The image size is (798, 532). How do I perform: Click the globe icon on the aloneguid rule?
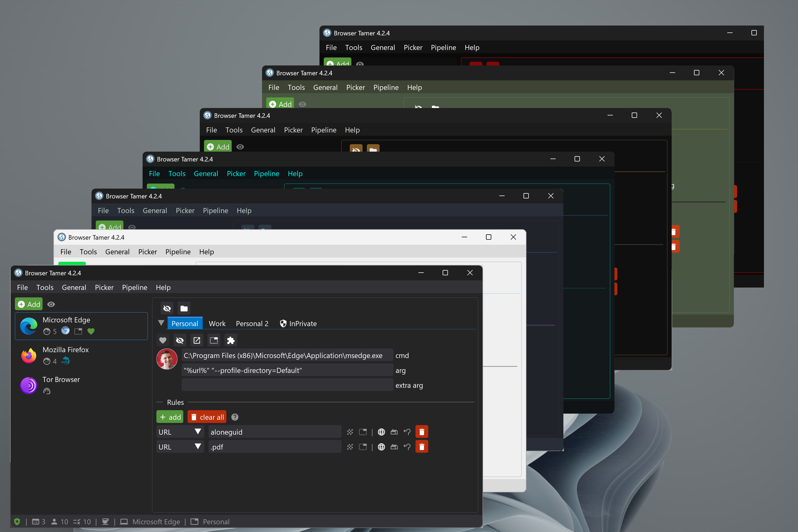[381, 432]
